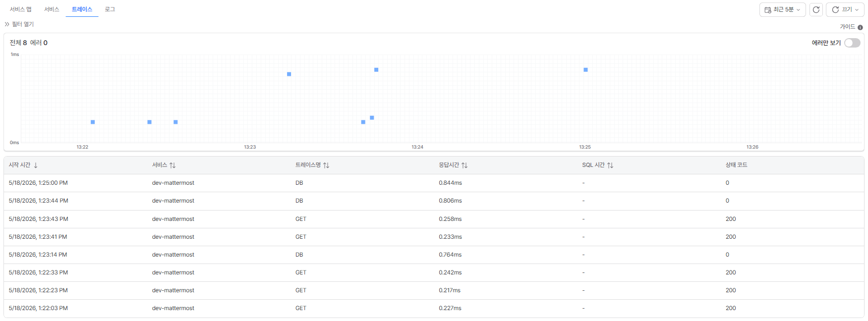Sort by SQL 시간 column arrows
This screenshot has height=321, width=868.
[610, 165]
